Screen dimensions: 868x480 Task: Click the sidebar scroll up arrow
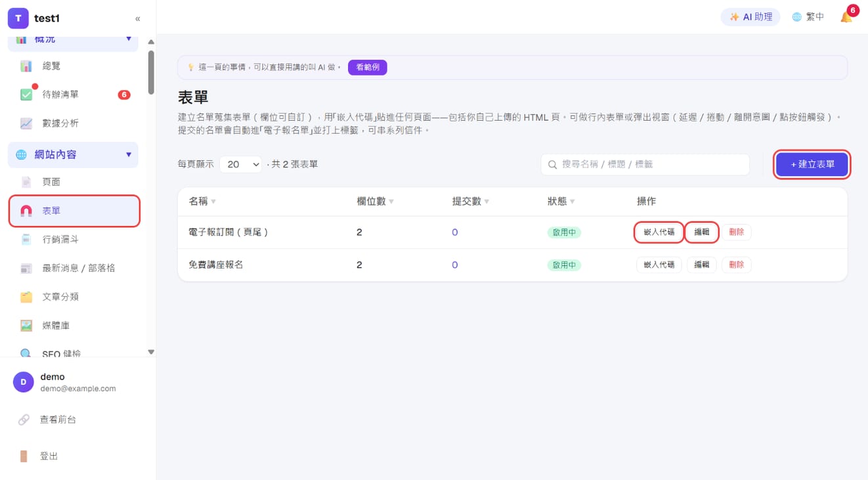pyautogui.click(x=151, y=42)
